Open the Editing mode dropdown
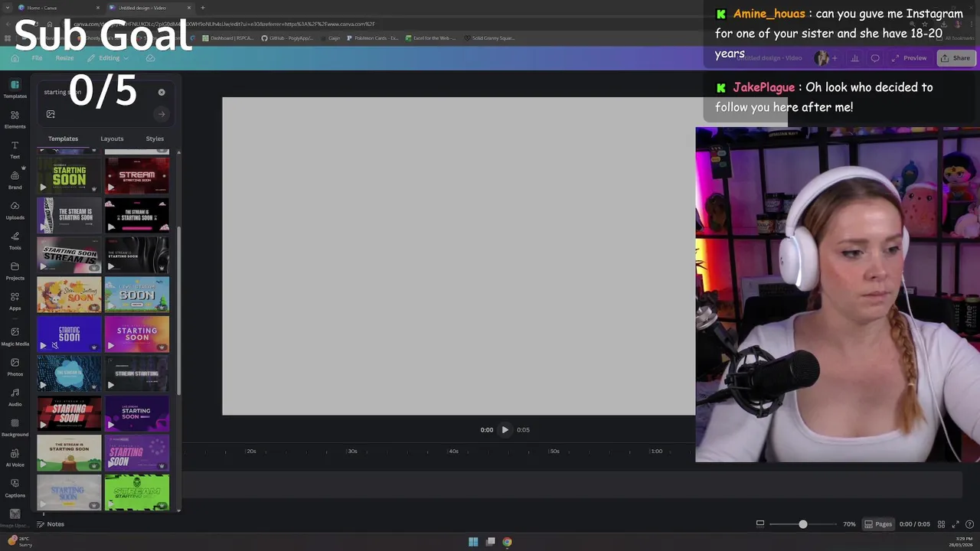 tap(109, 58)
